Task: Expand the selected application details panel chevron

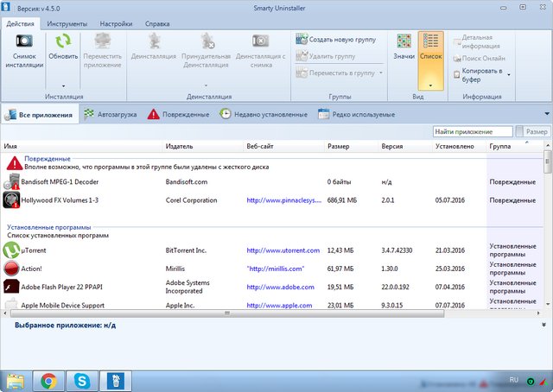Action: 544,326
